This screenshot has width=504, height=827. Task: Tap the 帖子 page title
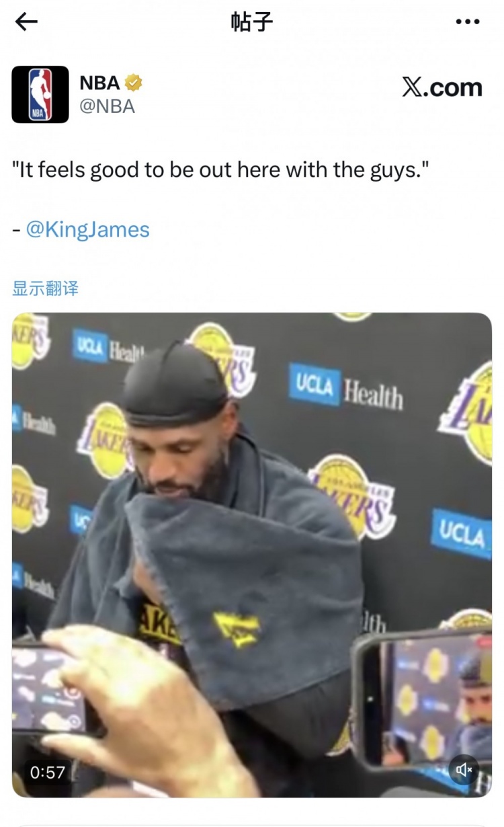252,22
